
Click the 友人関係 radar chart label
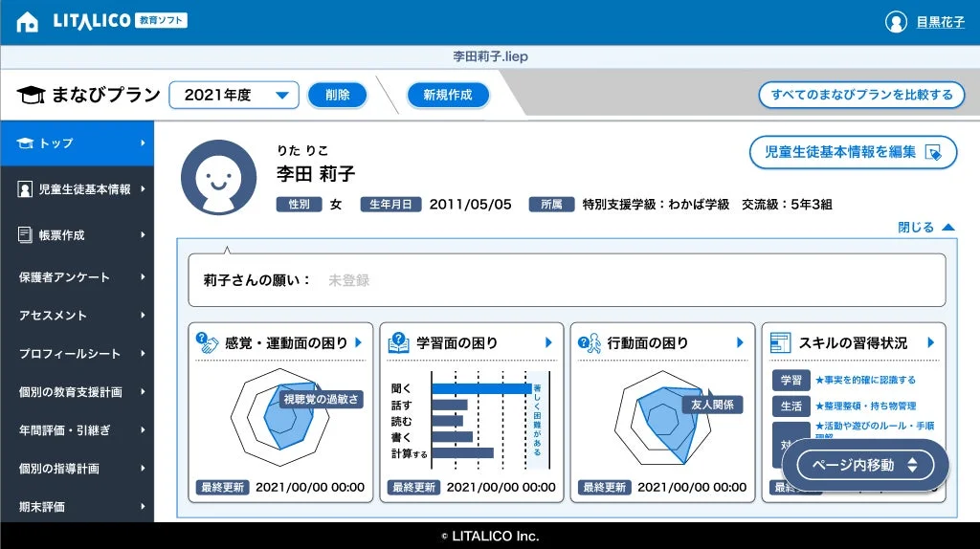pos(712,405)
